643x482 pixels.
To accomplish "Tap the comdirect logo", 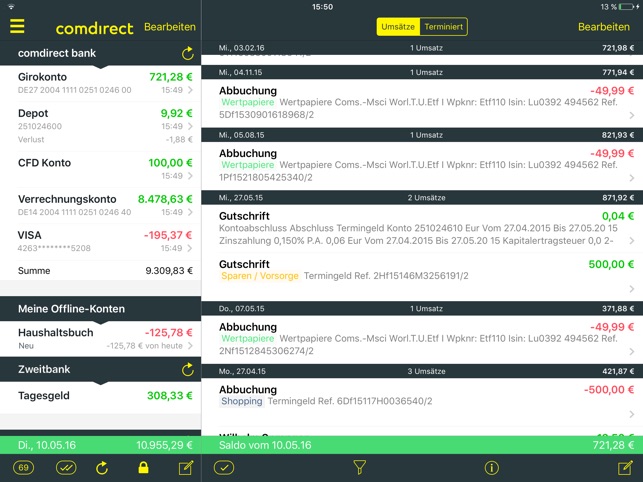I will [95, 28].
